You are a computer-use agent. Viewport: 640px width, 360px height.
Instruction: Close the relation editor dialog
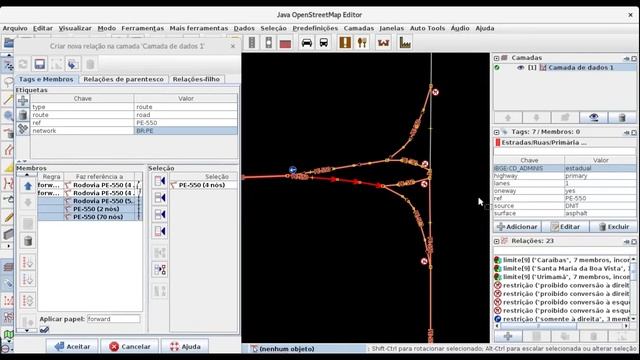click(x=233, y=46)
